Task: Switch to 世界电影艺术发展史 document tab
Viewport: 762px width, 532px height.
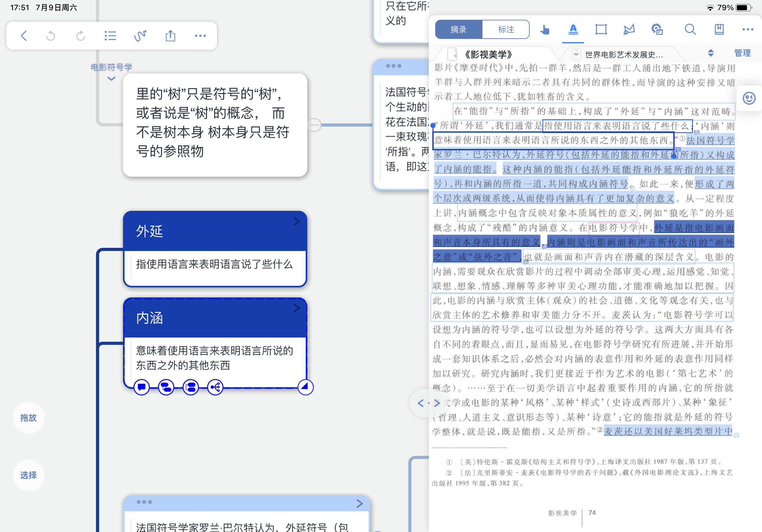Action: pos(623,54)
